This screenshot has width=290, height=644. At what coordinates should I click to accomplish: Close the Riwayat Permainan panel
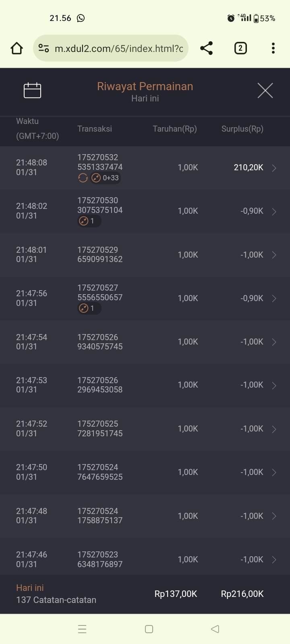(x=265, y=91)
